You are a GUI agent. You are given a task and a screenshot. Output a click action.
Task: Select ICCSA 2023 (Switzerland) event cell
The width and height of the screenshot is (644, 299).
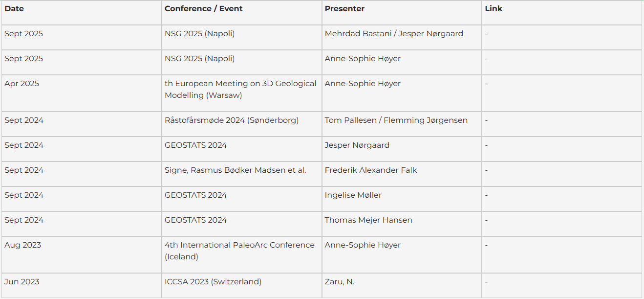(213, 282)
